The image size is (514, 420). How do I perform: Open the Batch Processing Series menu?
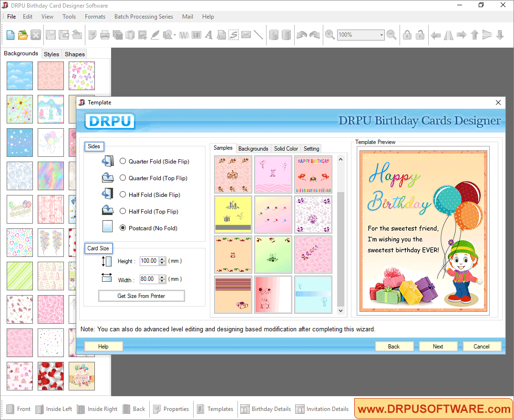pyautogui.click(x=144, y=16)
